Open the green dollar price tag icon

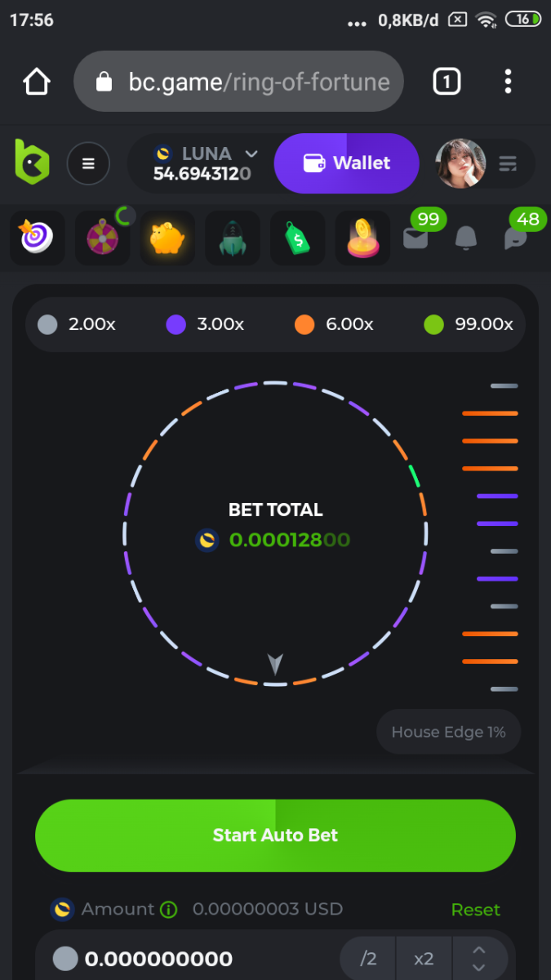tap(298, 238)
